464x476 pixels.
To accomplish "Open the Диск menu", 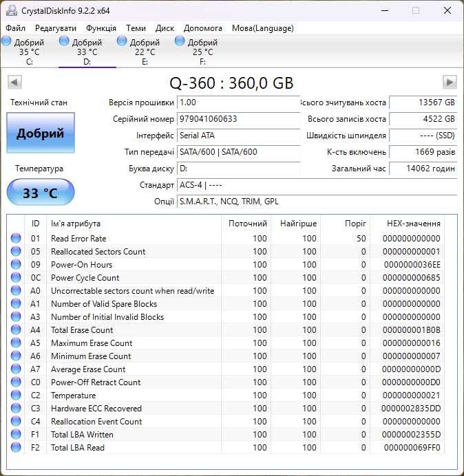I will coord(165,28).
